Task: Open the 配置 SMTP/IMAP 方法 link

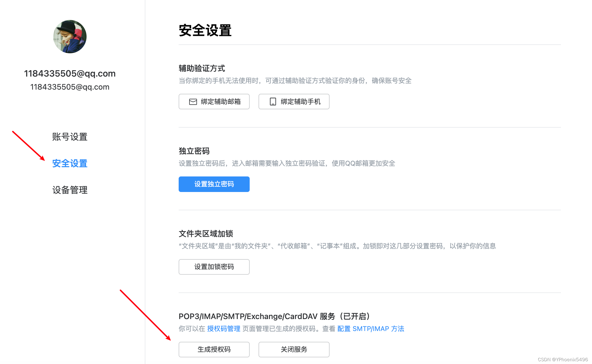Action: [x=371, y=329]
